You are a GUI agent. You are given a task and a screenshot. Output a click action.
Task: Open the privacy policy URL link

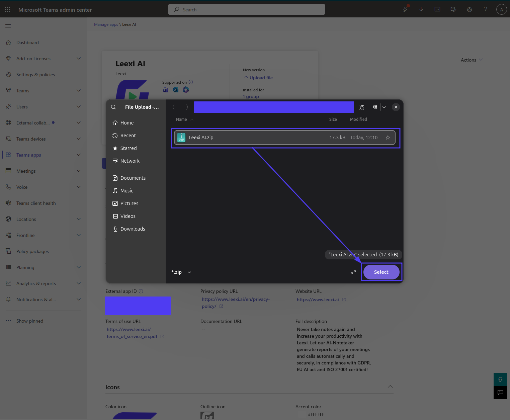[236, 303]
